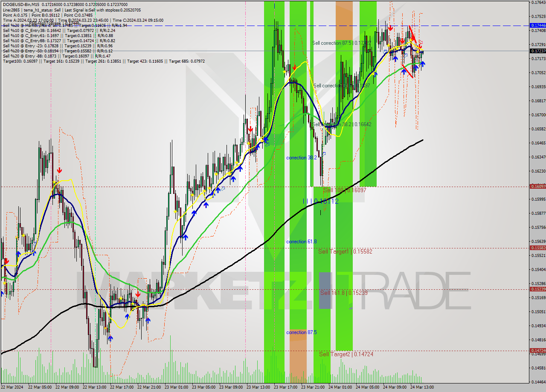Select the blue 'correction 87.5' label
This screenshot has width=546, height=392.
point(302,332)
